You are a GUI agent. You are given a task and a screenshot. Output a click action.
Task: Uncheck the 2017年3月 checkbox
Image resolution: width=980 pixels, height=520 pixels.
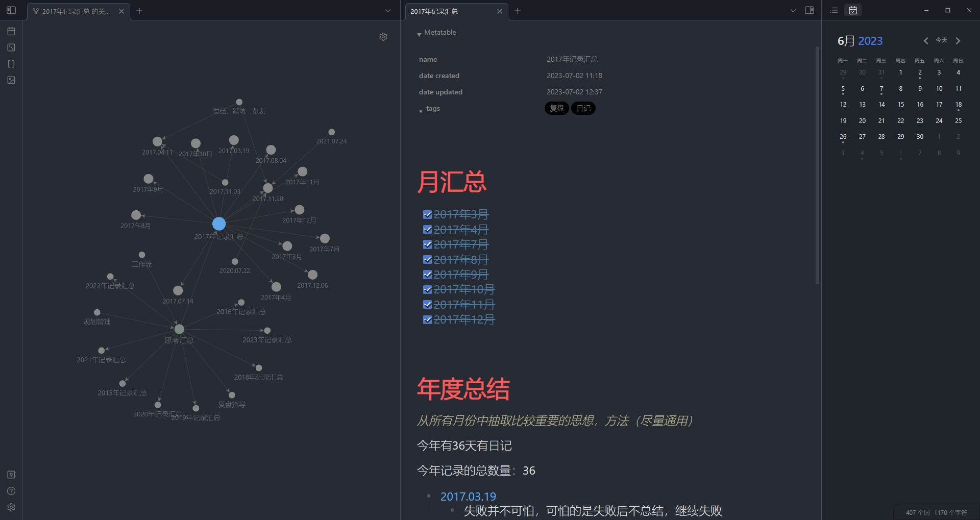pos(428,215)
